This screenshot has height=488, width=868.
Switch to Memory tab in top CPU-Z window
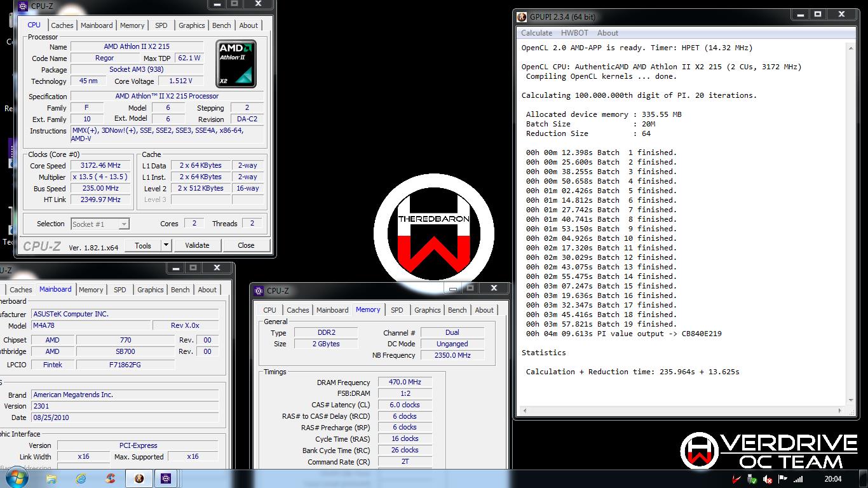pos(132,25)
